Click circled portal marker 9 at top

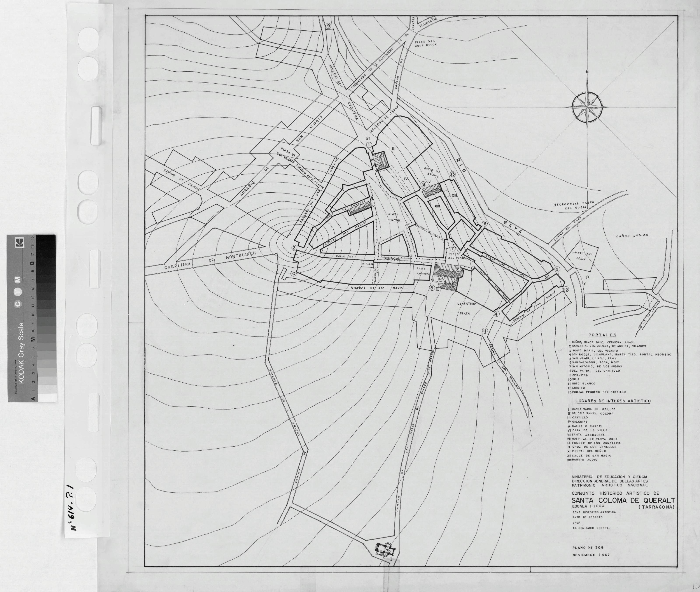[328, 26]
